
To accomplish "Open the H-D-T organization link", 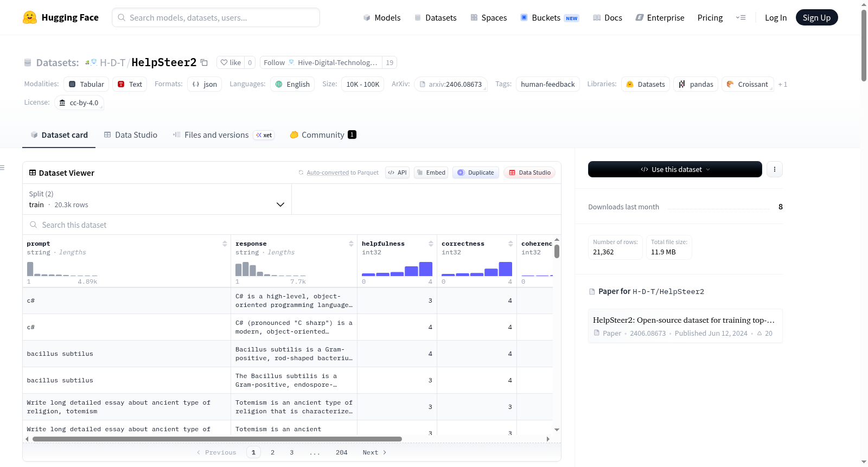I will tap(112, 62).
